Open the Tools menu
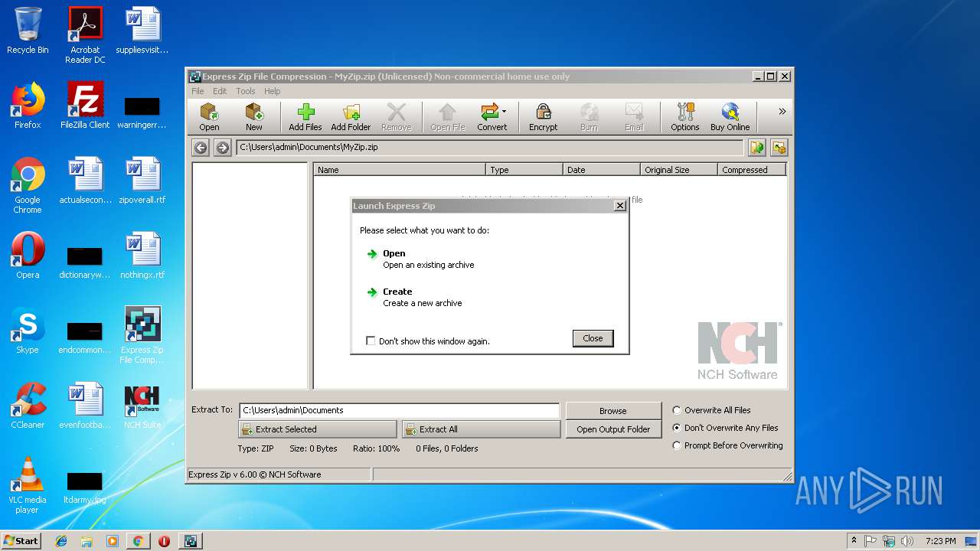 coord(246,91)
